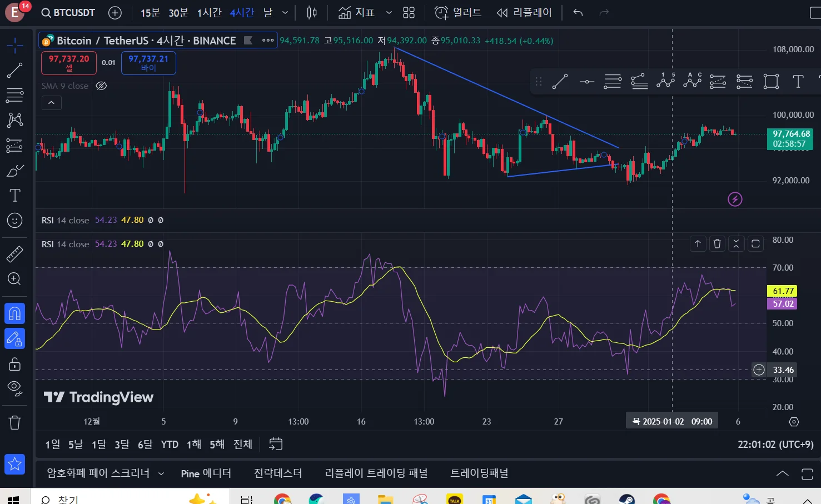Switch to the Pine 에디터 tab
The image size is (821, 504).
pyautogui.click(x=206, y=473)
